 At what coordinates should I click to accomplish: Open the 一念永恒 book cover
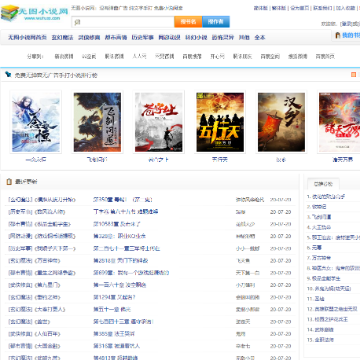36,122
